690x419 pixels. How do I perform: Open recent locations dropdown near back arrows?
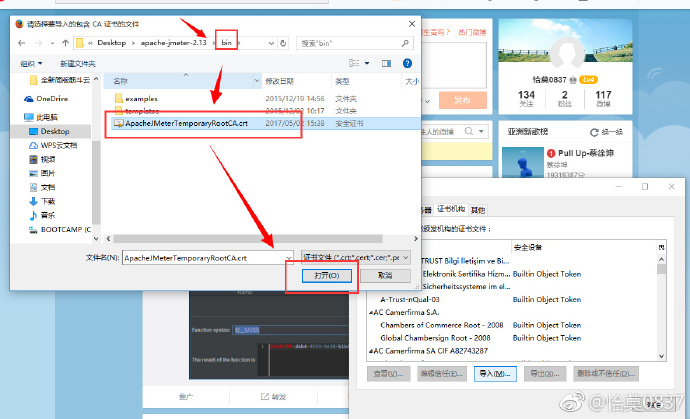coord(52,43)
